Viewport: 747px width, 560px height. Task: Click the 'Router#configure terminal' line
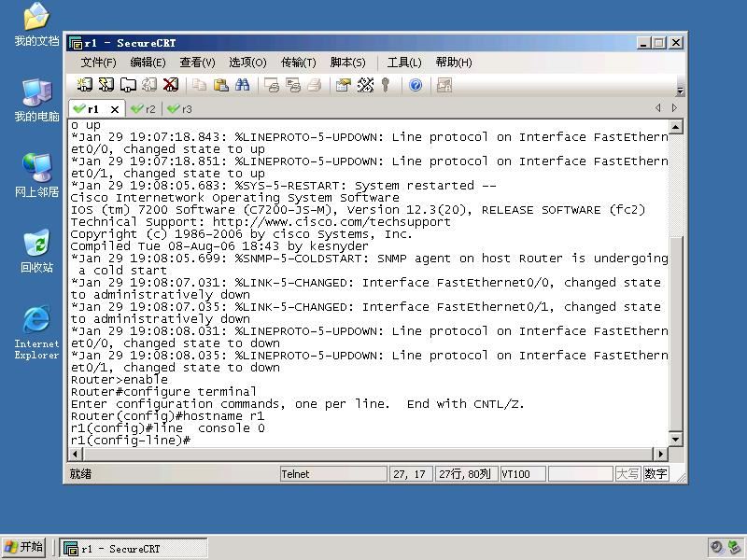163,392
